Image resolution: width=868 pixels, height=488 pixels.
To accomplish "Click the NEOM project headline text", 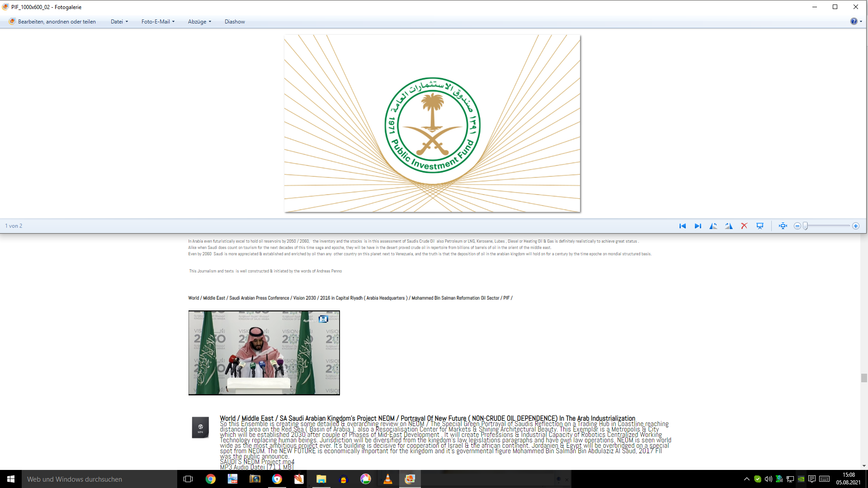I will pyautogui.click(x=428, y=418).
